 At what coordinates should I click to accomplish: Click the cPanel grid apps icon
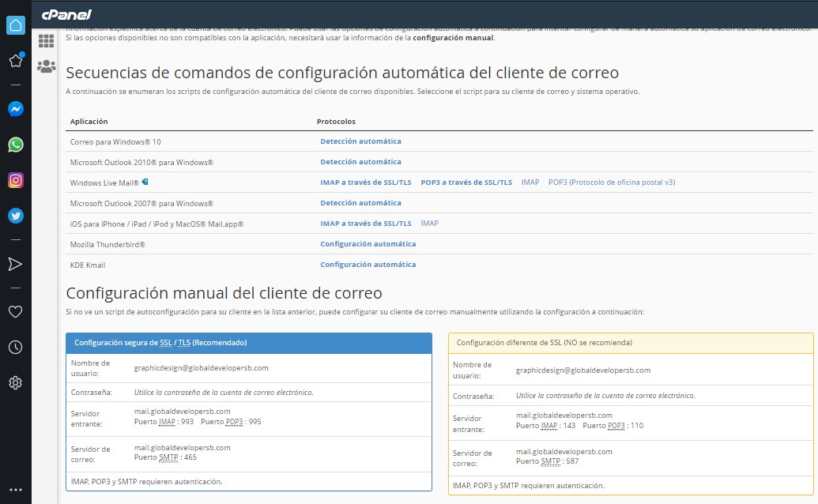click(x=46, y=40)
